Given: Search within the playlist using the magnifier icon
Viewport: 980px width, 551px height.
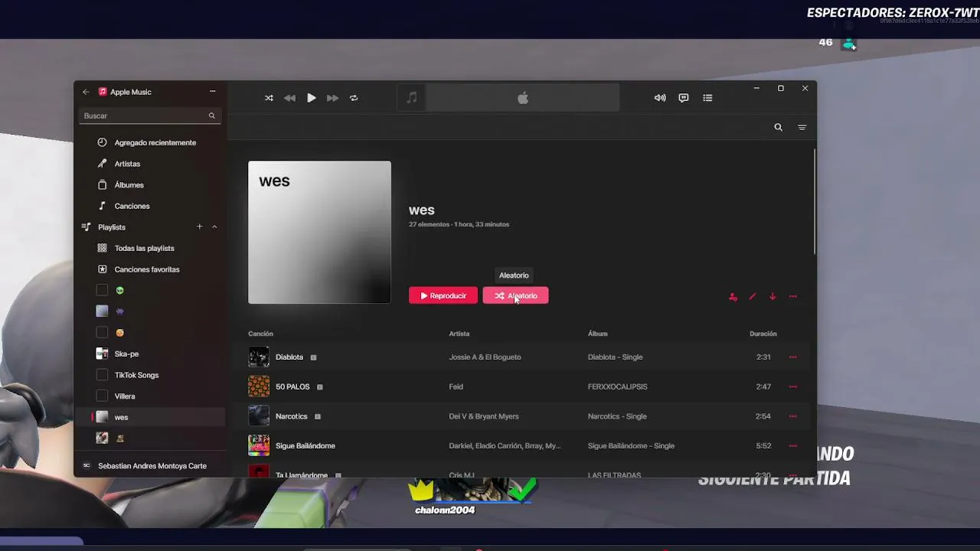Looking at the screenshot, I should pyautogui.click(x=778, y=127).
